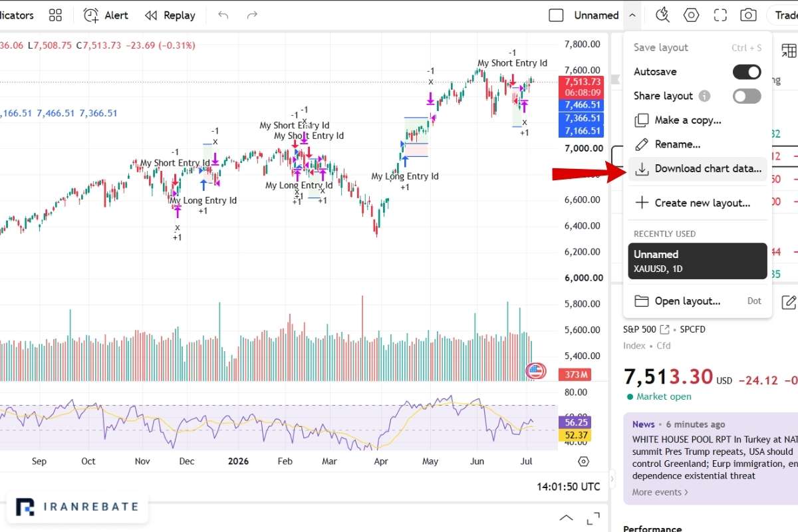Click the Trade button
The height and width of the screenshot is (532, 798).
(x=785, y=15)
